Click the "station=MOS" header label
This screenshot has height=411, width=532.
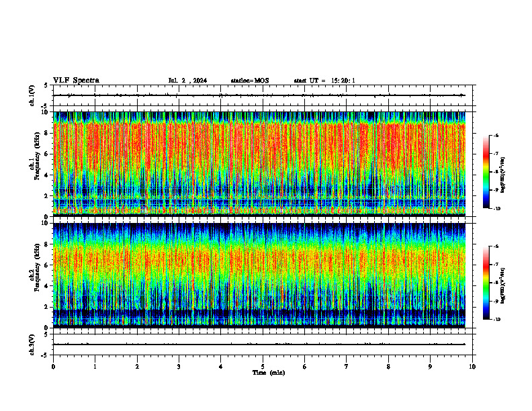[x=250, y=81]
